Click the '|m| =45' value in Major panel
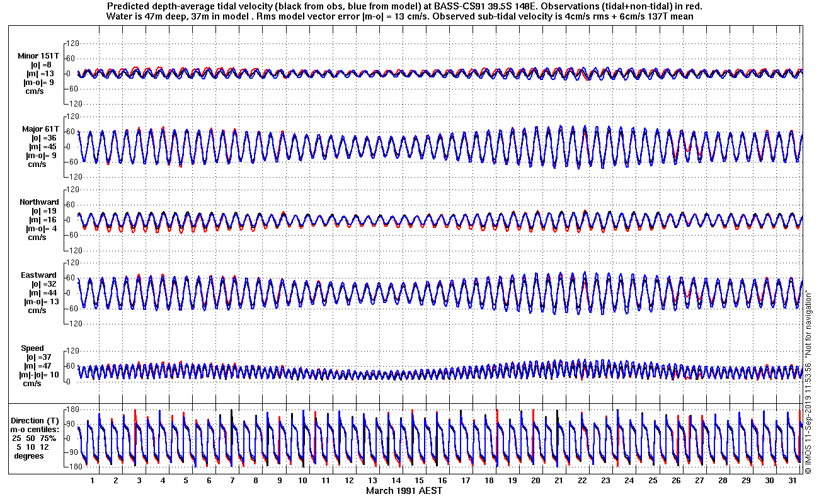819x504 pixels. click(43, 147)
